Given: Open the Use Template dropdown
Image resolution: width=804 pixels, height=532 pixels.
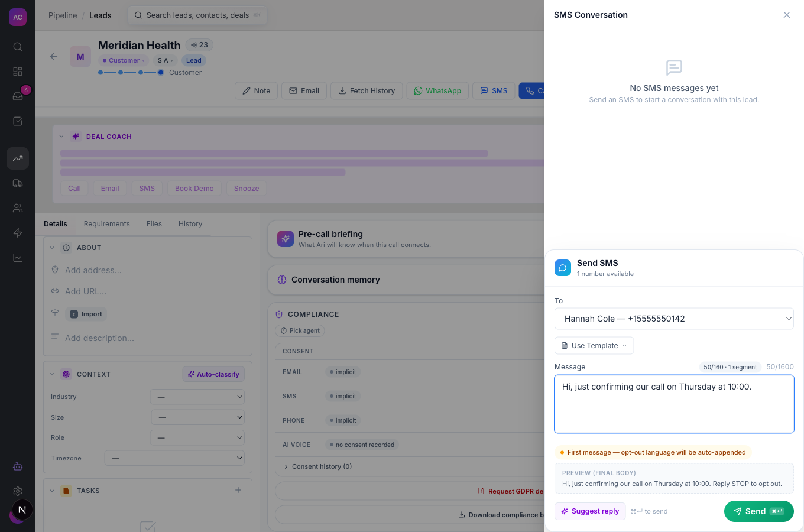Looking at the screenshot, I should click(x=594, y=346).
